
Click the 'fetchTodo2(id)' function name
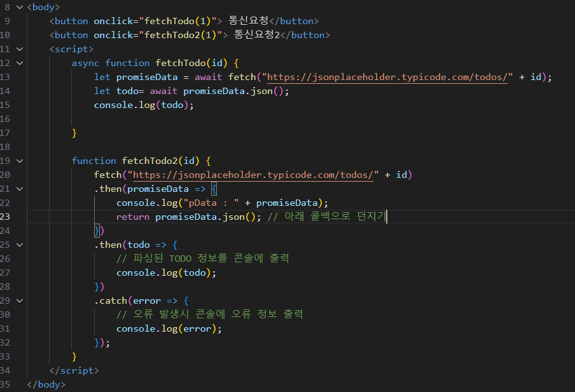pos(161,161)
